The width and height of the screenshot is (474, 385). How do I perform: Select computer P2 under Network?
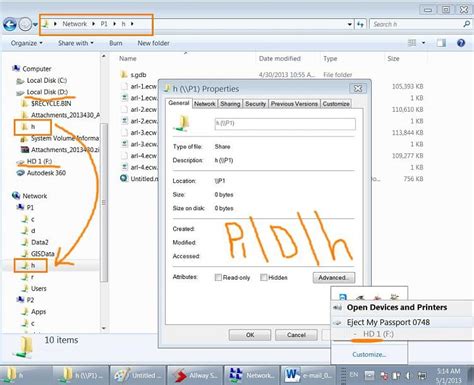(30, 300)
